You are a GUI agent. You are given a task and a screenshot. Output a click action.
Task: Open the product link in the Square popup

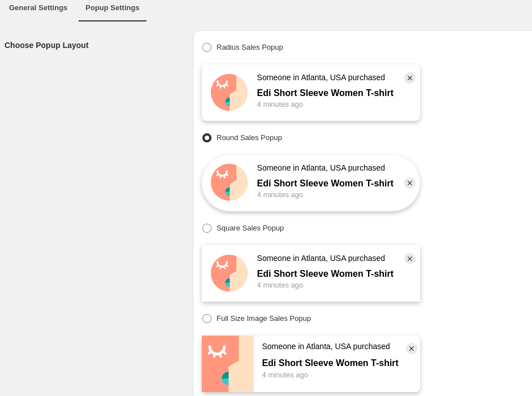tap(325, 273)
